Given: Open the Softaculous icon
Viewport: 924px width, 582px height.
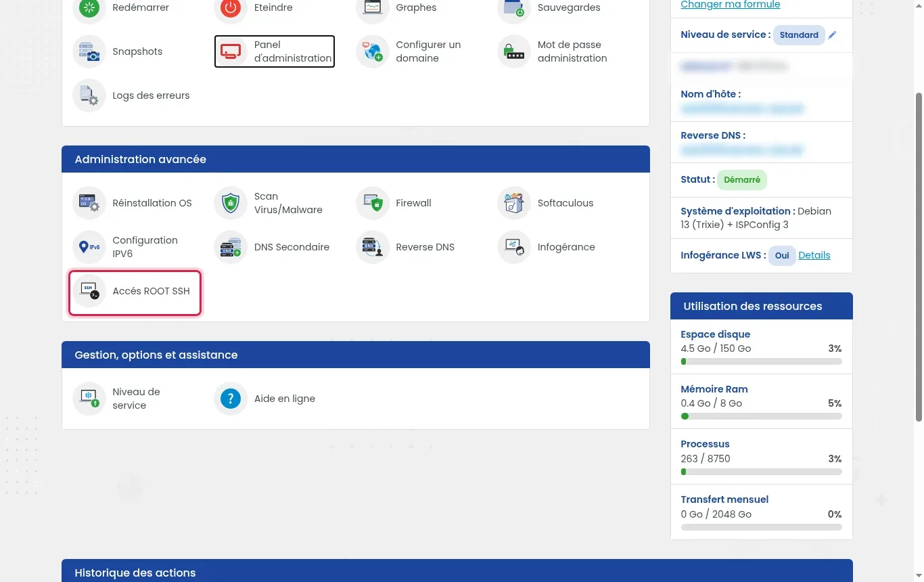Looking at the screenshot, I should coord(514,203).
